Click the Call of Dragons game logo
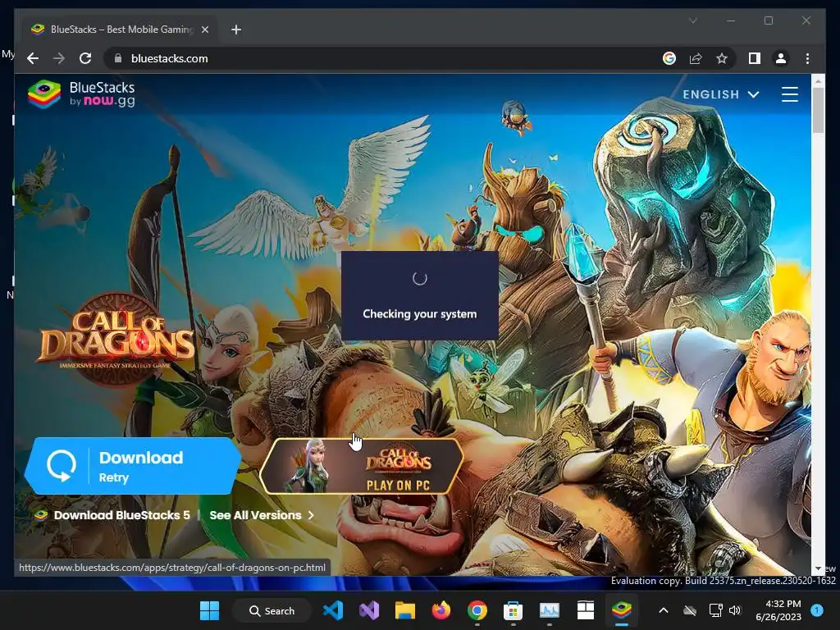The width and height of the screenshot is (840, 630). tap(116, 339)
